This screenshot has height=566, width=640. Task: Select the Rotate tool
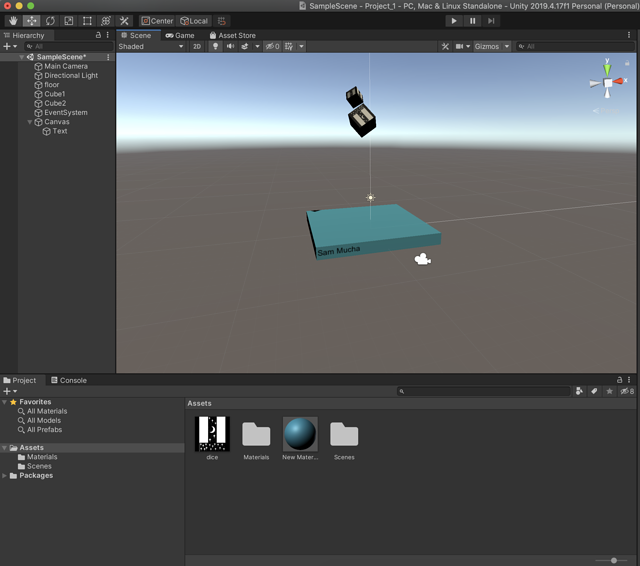click(50, 21)
